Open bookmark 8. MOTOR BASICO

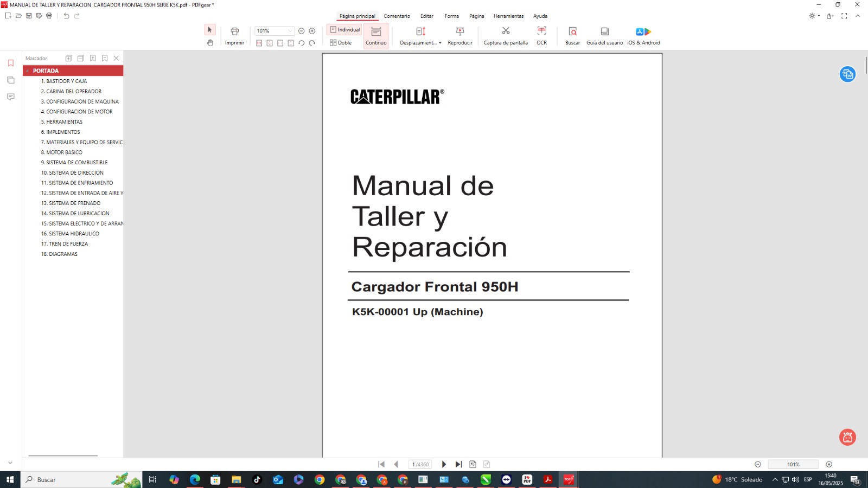point(62,152)
